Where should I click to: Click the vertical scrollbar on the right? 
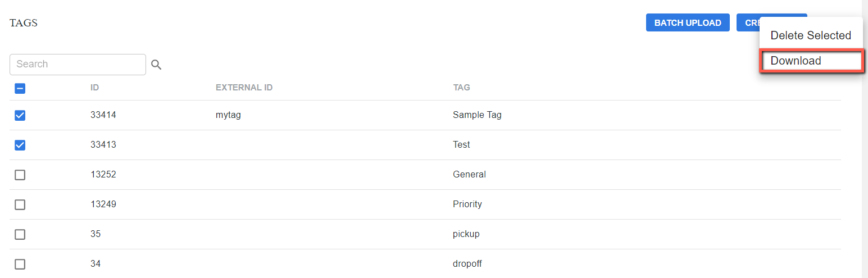pos(865,139)
